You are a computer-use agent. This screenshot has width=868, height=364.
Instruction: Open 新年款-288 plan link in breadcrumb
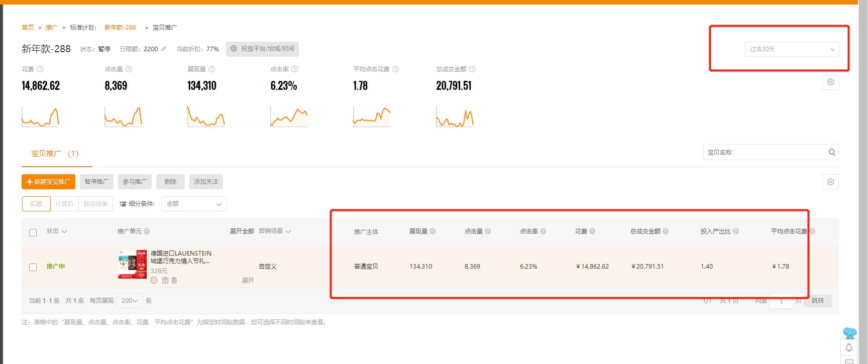pyautogui.click(x=120, y=28)
